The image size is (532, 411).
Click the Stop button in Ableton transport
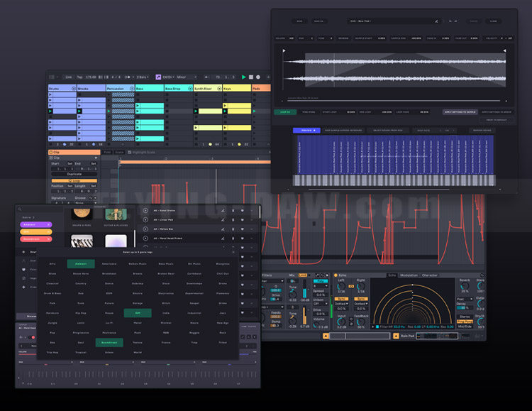(251, 77)
